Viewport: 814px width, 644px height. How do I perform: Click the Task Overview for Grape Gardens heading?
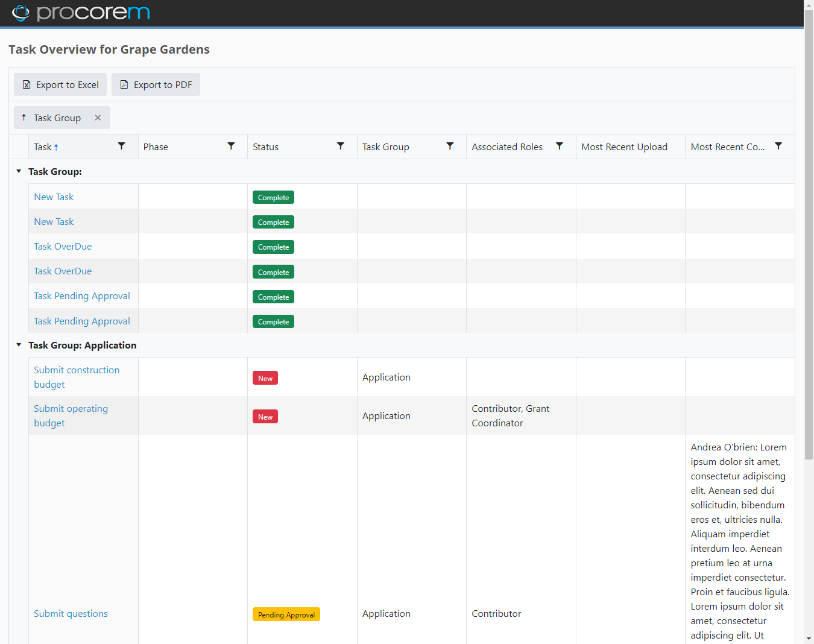(109, 49)
